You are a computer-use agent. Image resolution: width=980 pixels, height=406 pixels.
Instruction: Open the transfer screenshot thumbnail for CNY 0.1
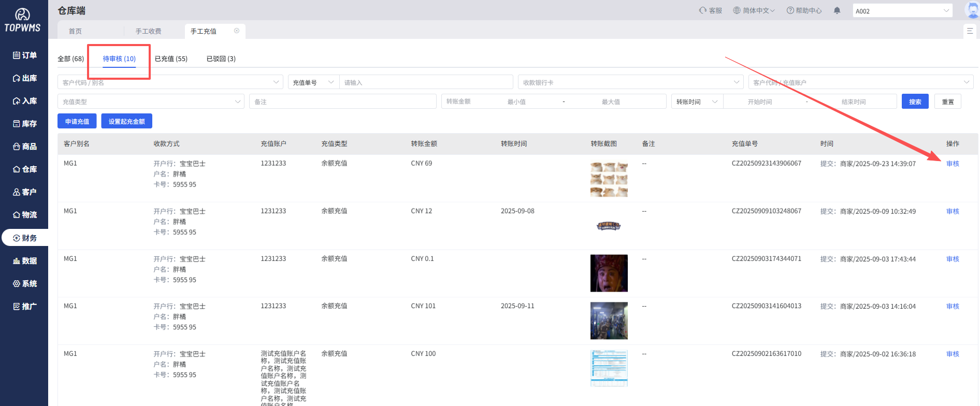tap(609, 273)
